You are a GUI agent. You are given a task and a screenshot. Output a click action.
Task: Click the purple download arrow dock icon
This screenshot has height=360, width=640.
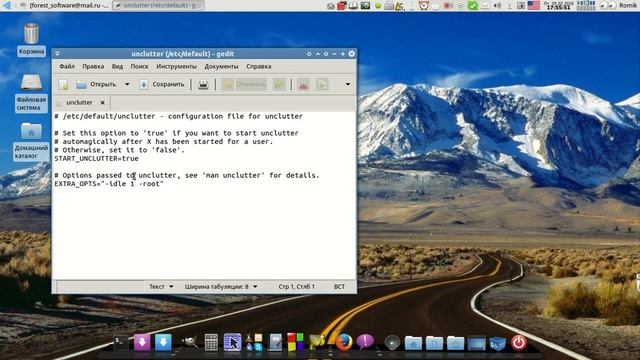click(x=142, y=342)
